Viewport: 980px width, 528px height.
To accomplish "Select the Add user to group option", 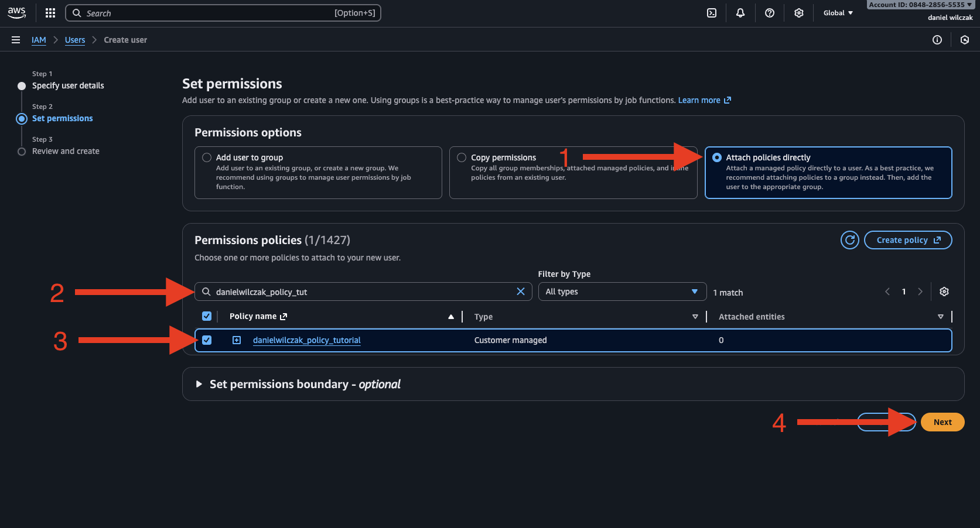I will pyautogui.click(x=207, y=157).
